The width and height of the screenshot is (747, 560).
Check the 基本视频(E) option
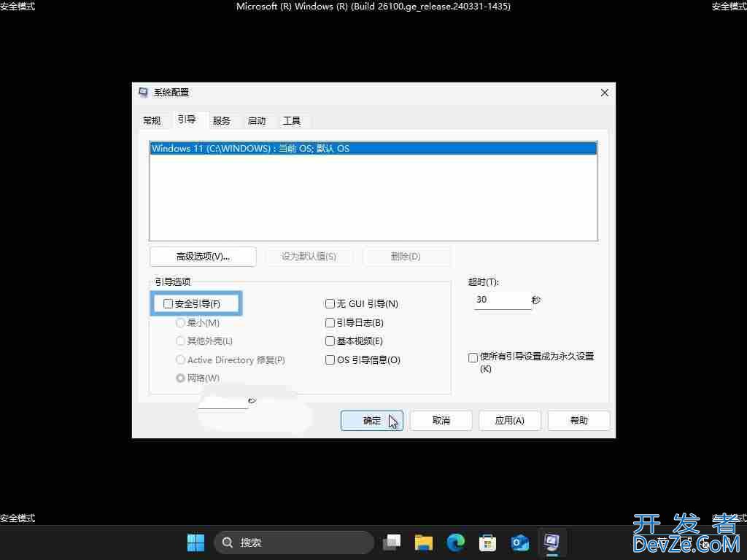(x=330, y=341)
